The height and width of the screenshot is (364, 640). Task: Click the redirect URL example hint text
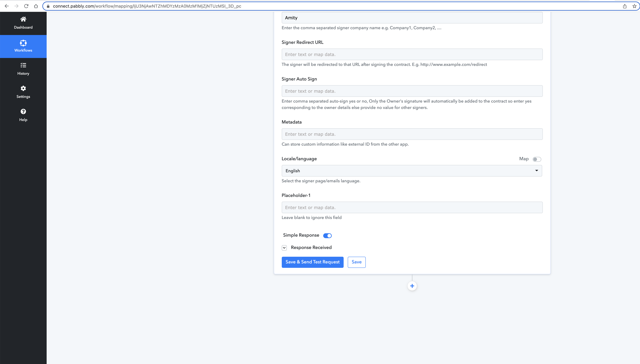384,65
